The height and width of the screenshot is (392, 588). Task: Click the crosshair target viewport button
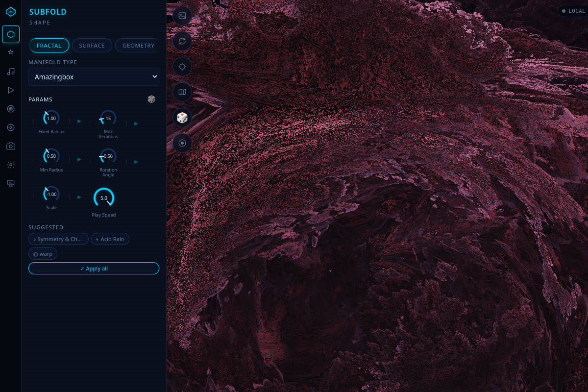click(x=182, y=67)
